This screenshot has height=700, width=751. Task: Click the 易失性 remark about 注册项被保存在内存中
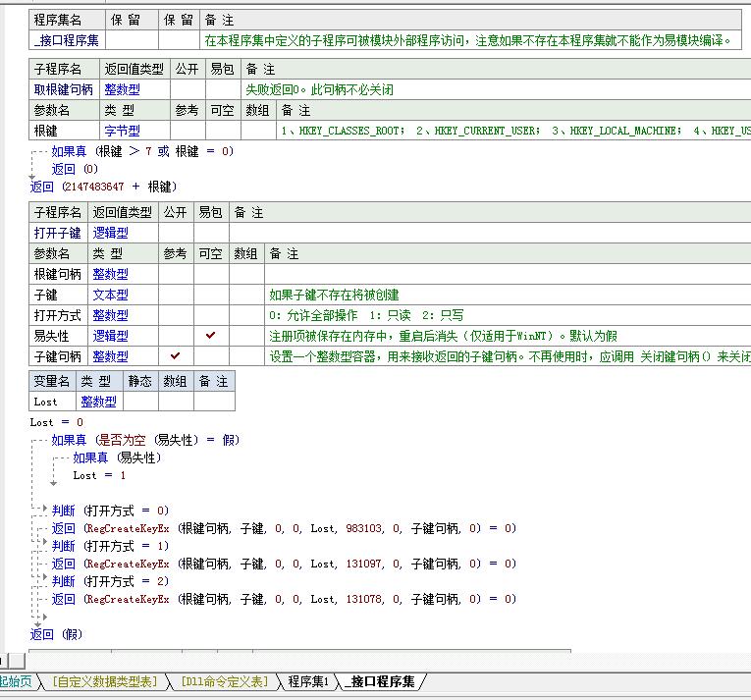pos(443,336)
